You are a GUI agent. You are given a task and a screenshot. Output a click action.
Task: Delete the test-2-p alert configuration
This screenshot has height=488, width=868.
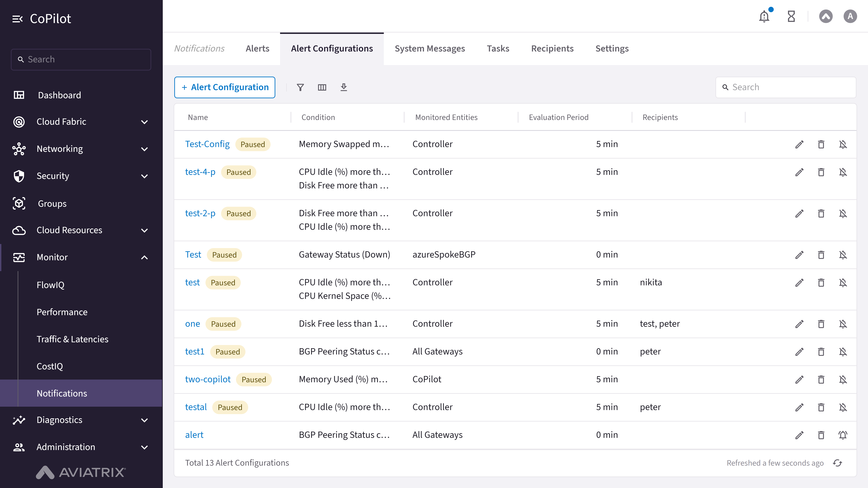pos(821,213)
